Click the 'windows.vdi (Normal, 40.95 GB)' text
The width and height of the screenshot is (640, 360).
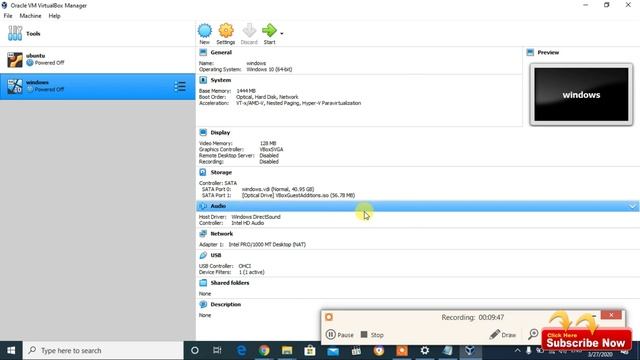point(278,189)
